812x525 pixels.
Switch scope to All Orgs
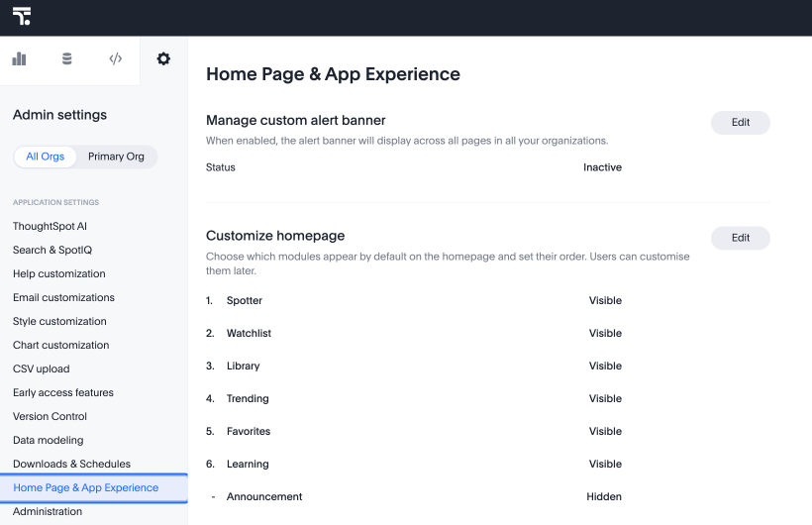45,157
